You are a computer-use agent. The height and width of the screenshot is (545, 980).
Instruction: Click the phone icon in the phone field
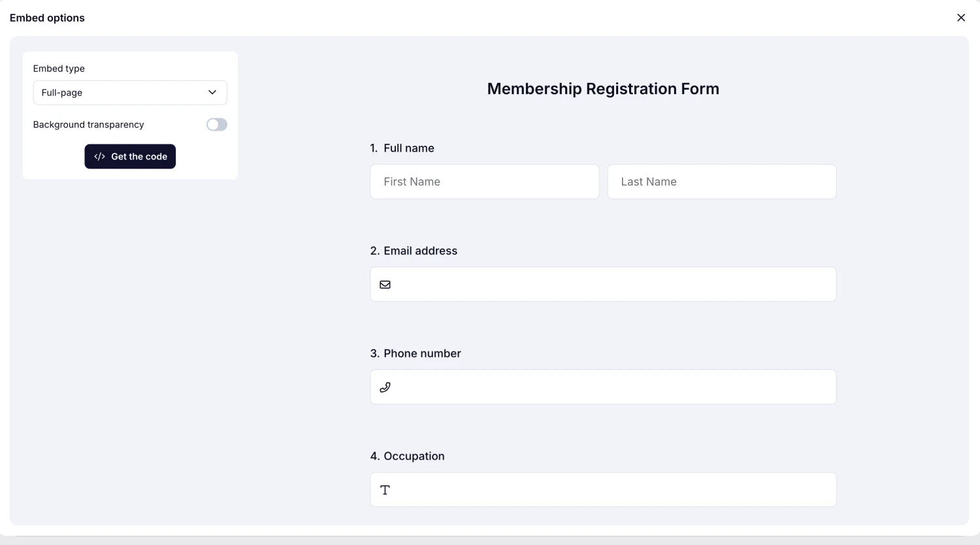pos(385,387)
